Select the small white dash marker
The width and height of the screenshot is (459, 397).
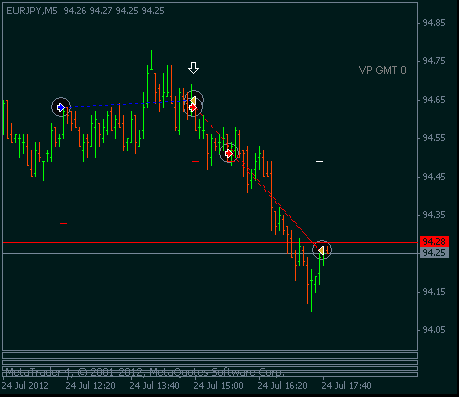[319, 162]
